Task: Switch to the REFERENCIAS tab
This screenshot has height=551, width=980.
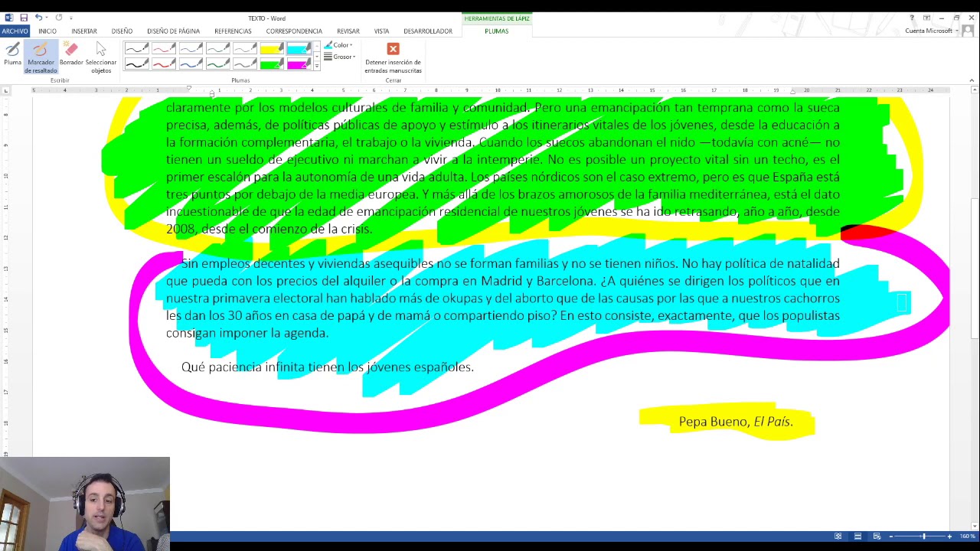Action: [x=233, y=31]
